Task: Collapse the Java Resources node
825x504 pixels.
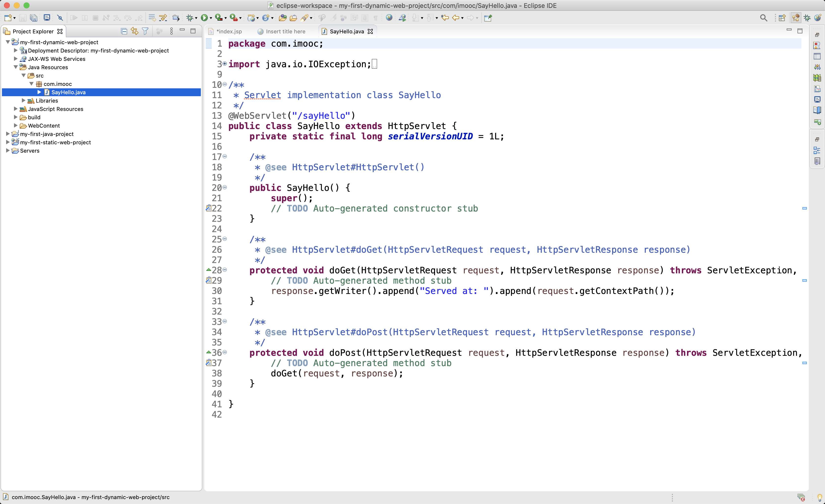Action: pos(15,67)
